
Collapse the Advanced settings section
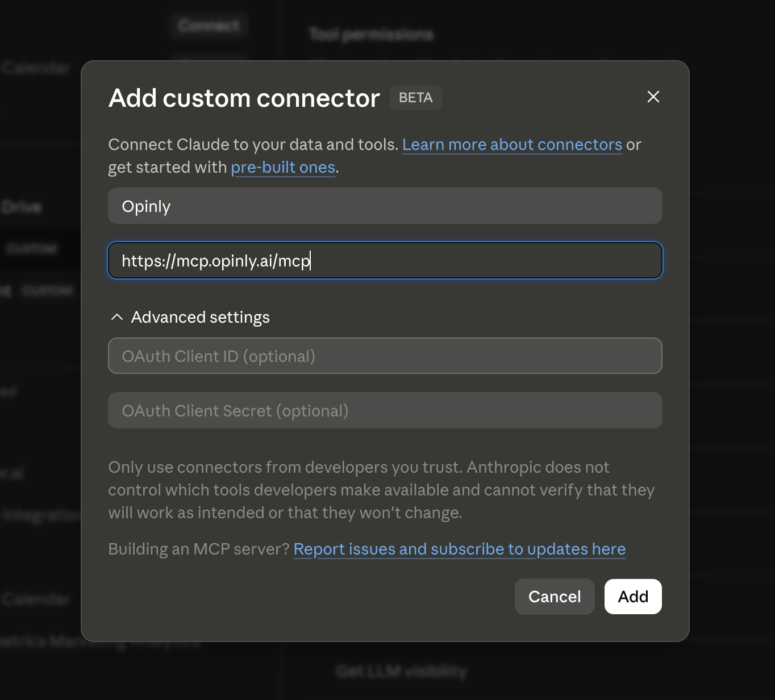point(190,317)
